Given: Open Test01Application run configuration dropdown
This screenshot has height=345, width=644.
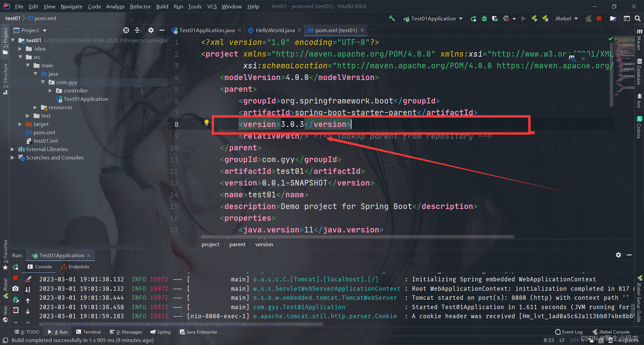Looking at the screenshot, I should (x=433, y=18).
